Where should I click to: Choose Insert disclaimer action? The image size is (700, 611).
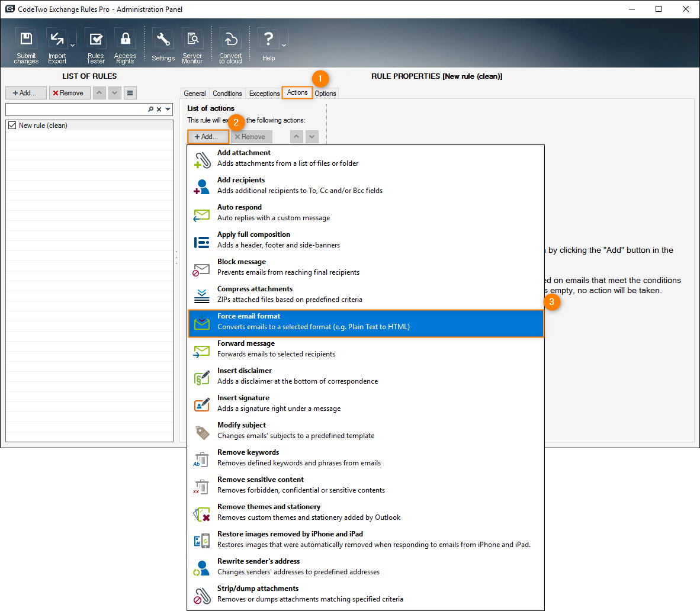[x=365, y=376]
